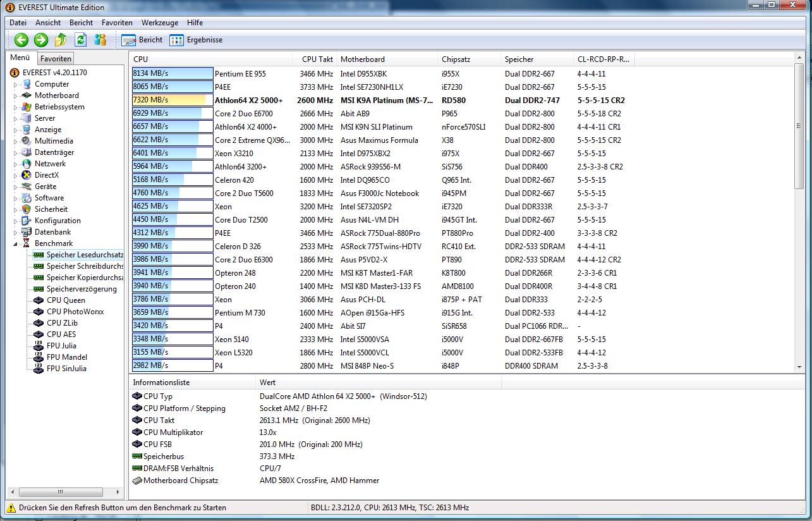Open the FPU Mandel benchmark
Screen dimensions: 812x521
click(67, 357)
